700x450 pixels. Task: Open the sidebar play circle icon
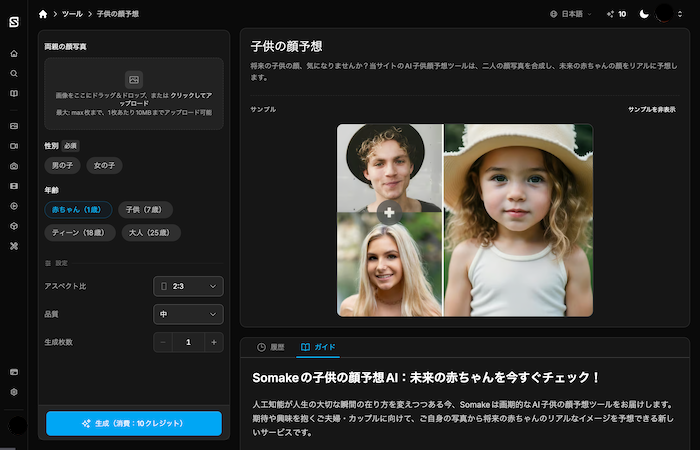click(14, 206)
